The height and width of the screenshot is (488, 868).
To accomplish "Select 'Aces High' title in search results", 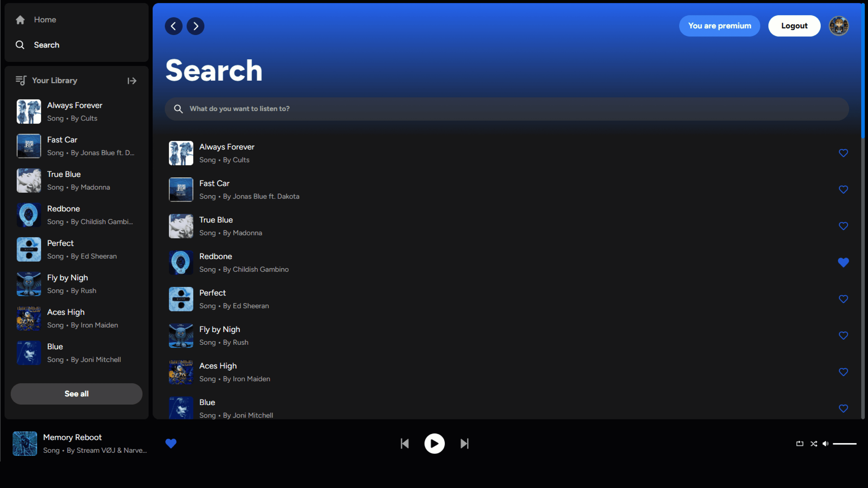I will click(218, 366).
